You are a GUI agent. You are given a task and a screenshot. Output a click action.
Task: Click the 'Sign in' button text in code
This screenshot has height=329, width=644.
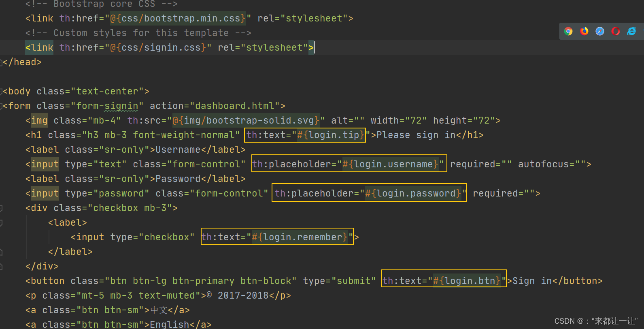click(532, 281)
